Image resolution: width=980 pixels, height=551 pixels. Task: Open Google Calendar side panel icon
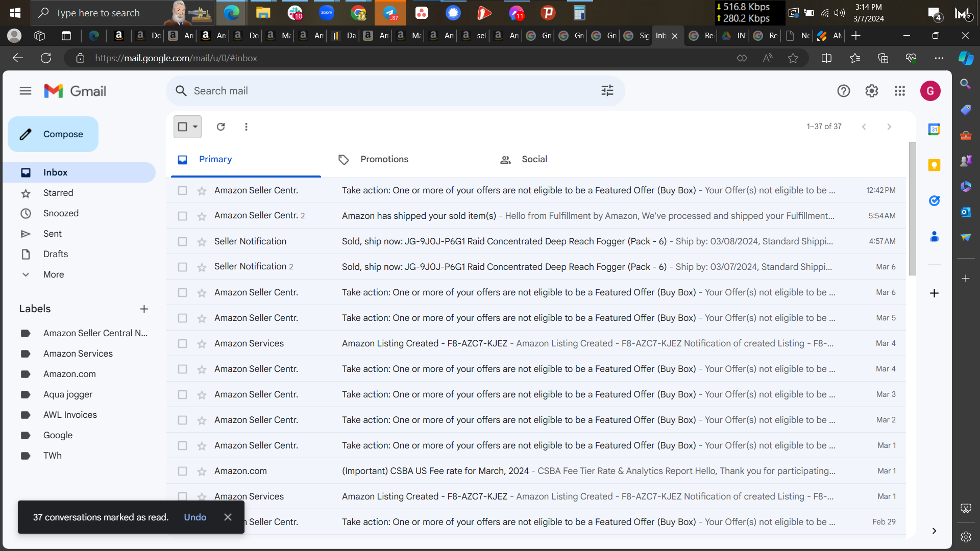pos(934,130)
